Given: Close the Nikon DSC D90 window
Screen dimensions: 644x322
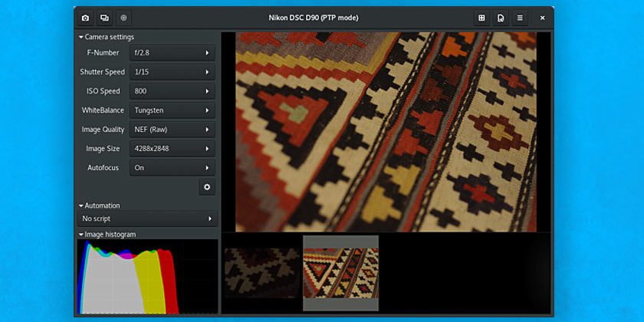Looking at the screenshot, I should (x=543, y=18).
